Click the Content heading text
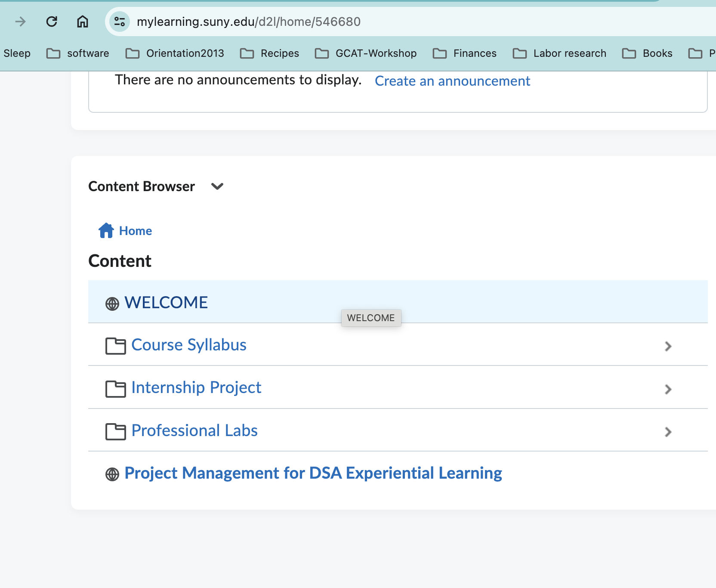 click(120, 261)
